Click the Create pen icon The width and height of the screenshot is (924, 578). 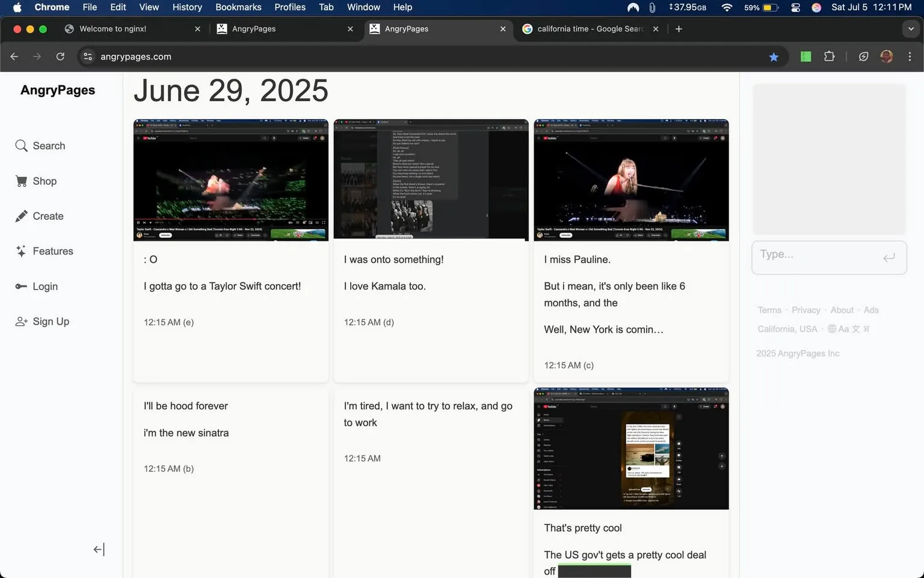click(x=21, y=216)
